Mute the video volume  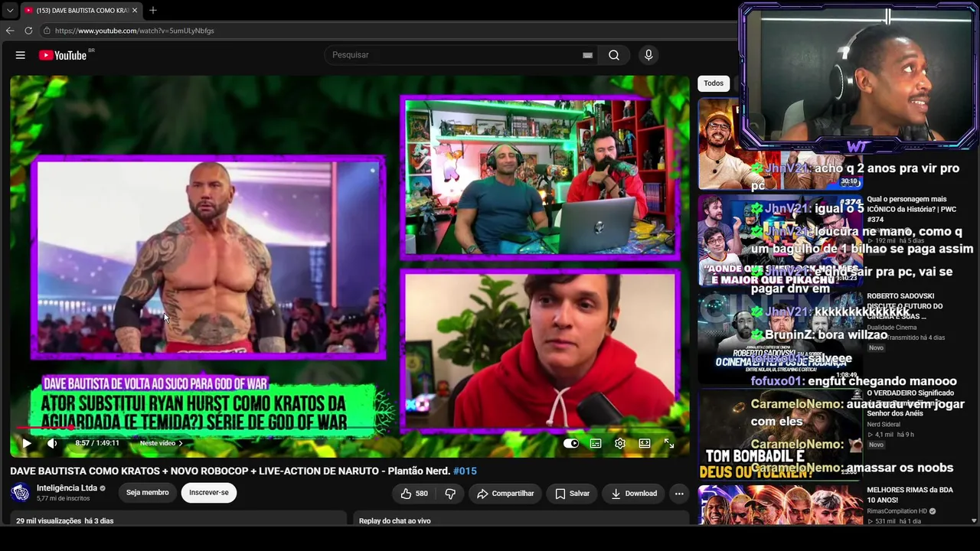tap(52, 443)
